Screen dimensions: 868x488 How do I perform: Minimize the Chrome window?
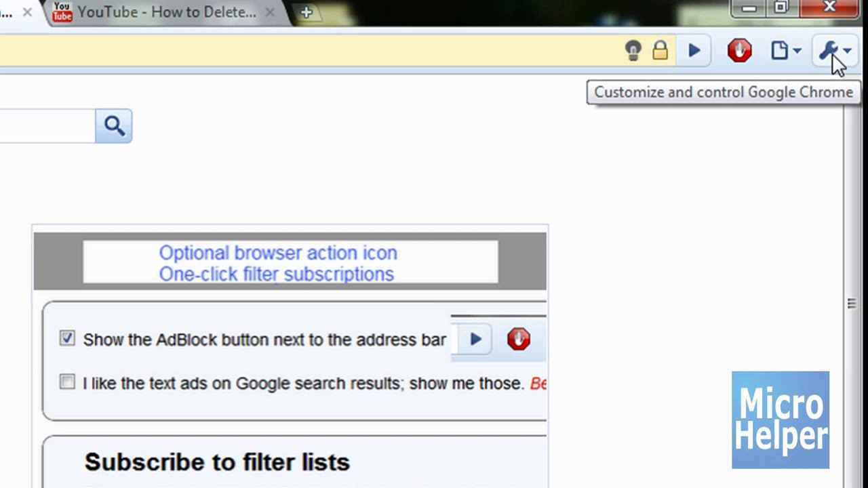749,8
